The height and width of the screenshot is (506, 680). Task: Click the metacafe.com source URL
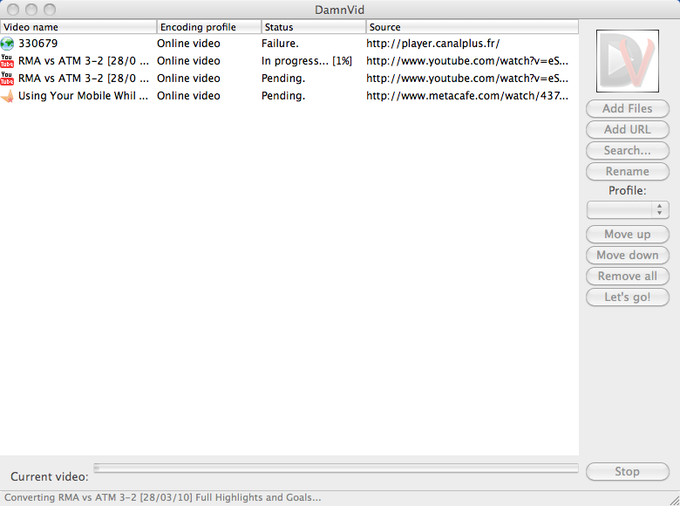[x=467, y=96]
